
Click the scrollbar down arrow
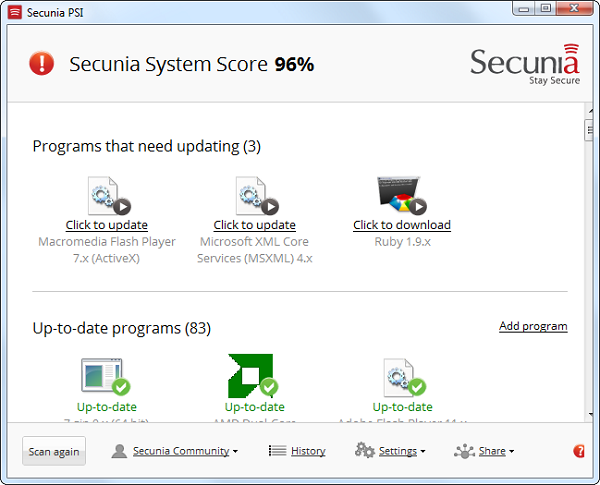point(590,414)
